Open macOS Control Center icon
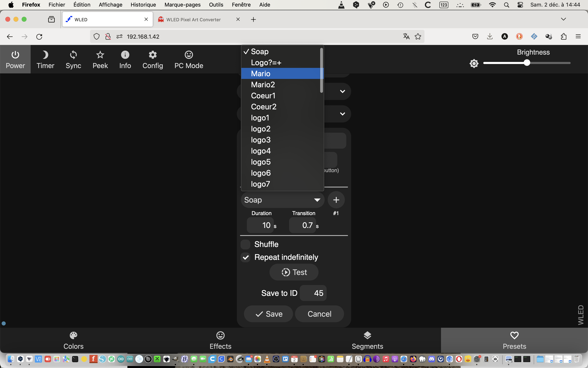 coord(520,5)
